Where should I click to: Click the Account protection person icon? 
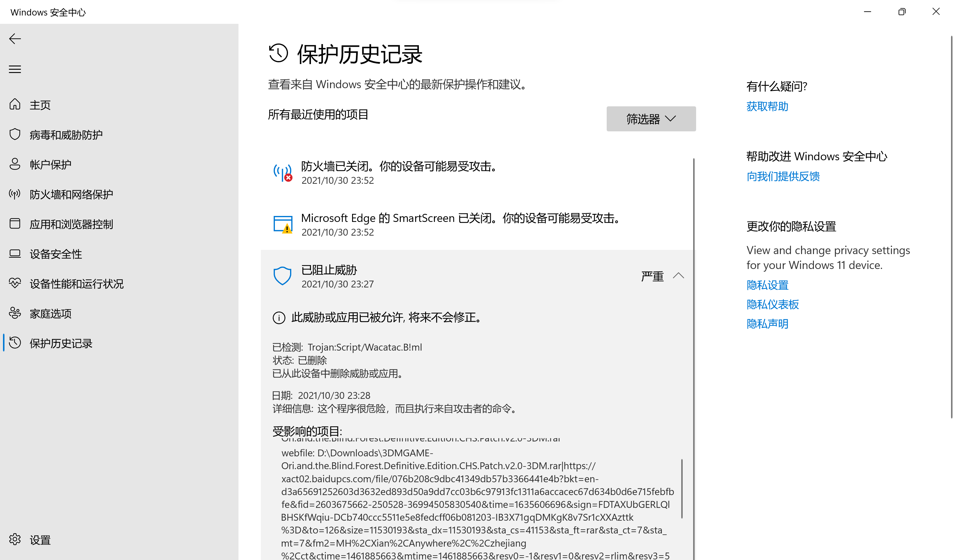tap(15, 164)
